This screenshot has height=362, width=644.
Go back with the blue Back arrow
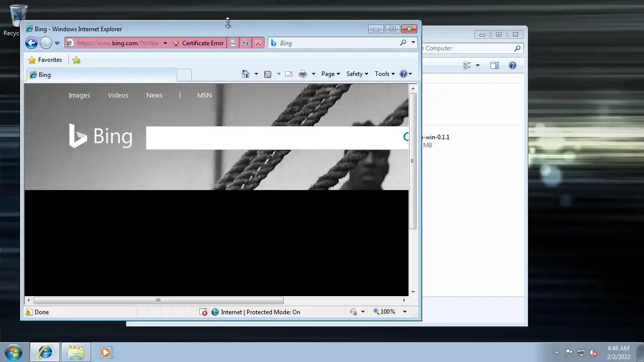click(x=31, y=43)
